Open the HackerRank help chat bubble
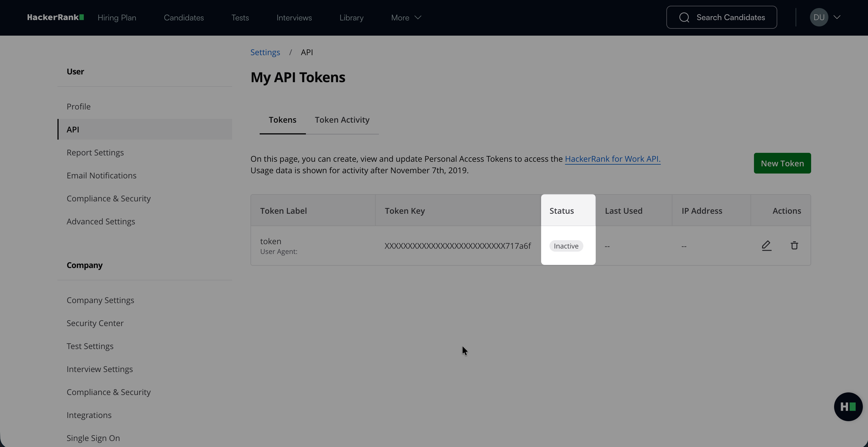Screen dimensions: 868x447 click(x=848, y=406)
